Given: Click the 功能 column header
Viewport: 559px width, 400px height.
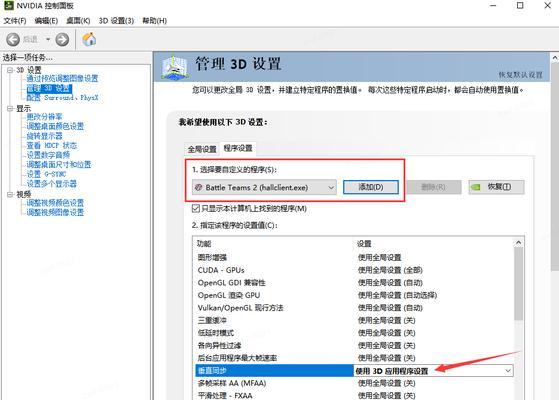Looking at the screenshot, I should tap(204, 244).
